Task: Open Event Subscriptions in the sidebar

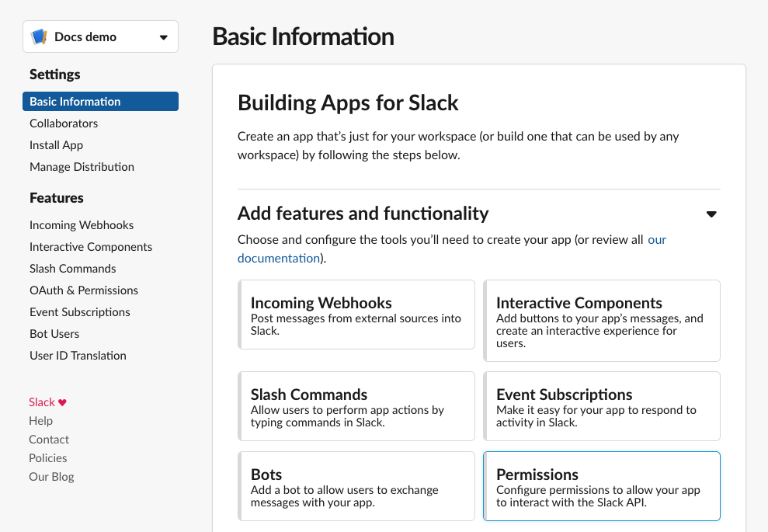Action: (x=80, y=312)
